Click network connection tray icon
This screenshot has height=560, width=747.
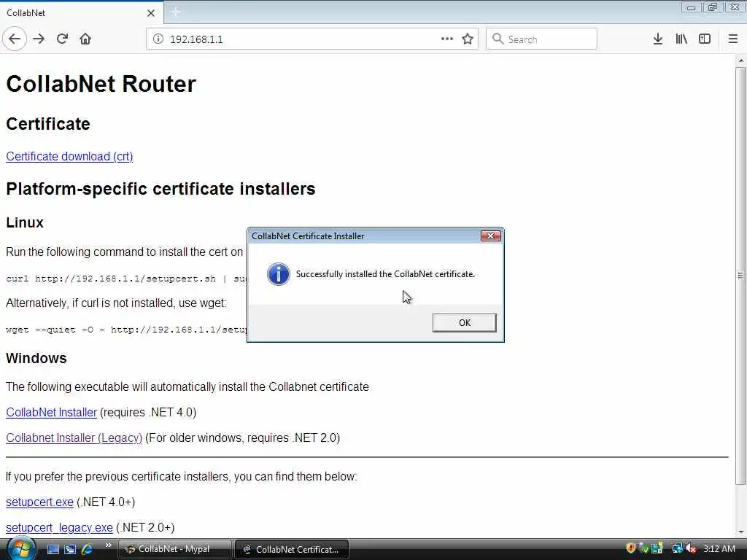point(677,548)
